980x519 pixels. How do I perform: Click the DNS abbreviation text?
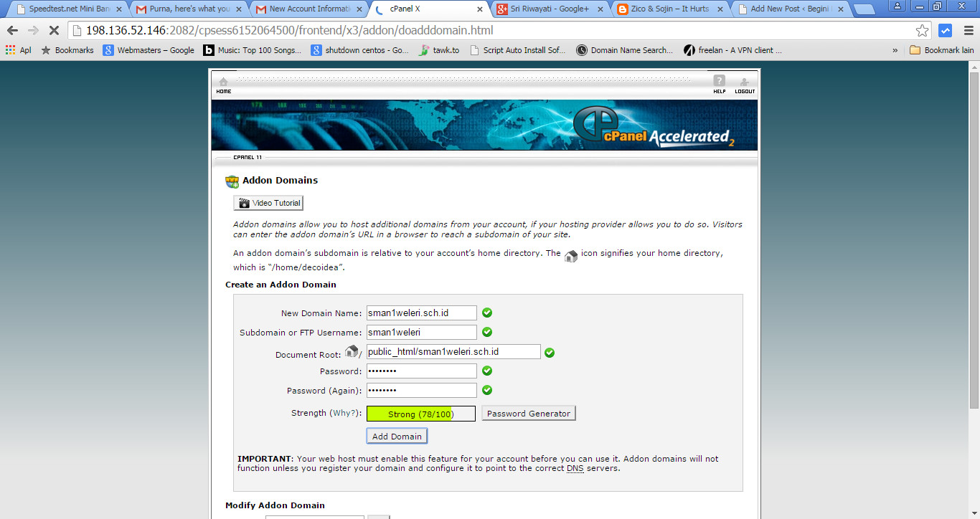[575, 469]
